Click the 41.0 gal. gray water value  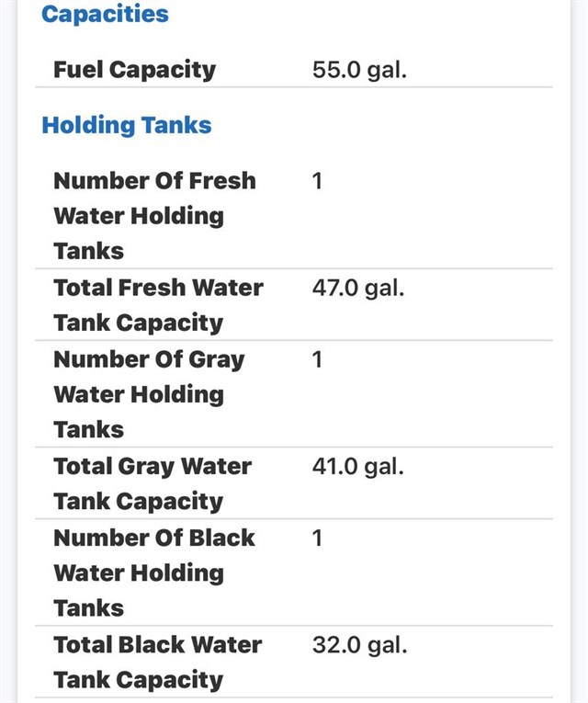[358, 466]
